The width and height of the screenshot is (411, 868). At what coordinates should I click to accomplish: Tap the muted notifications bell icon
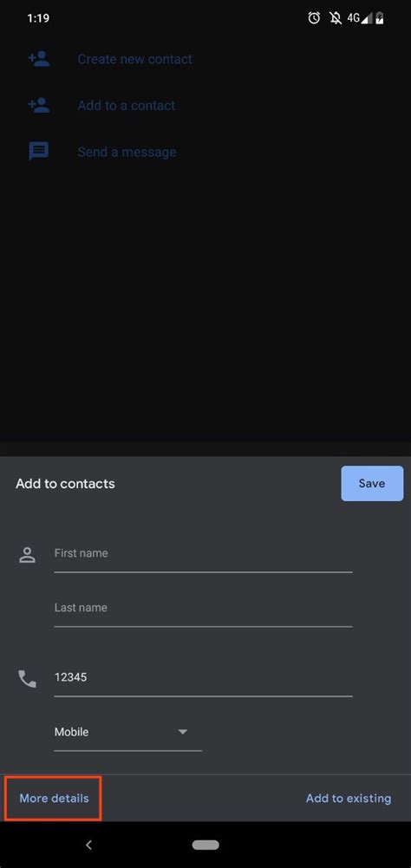pos(335,18)
